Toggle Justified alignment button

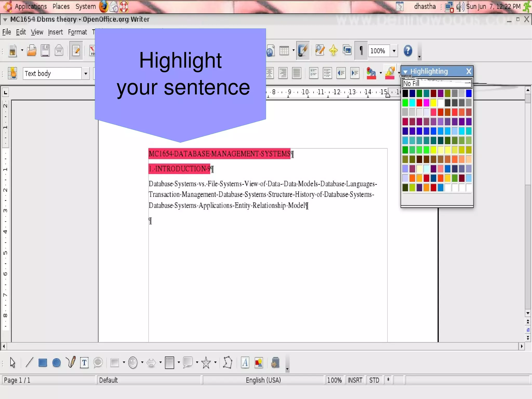pos(296,73)
